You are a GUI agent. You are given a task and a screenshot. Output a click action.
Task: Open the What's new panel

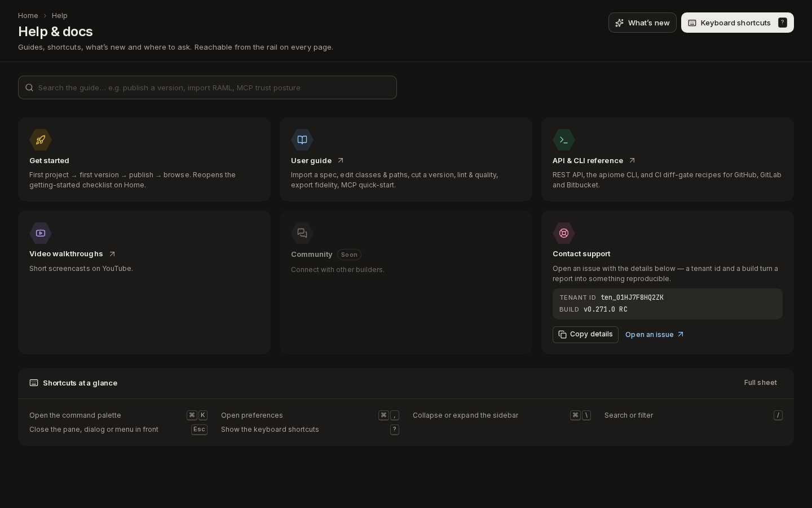(x=642, y=23)
